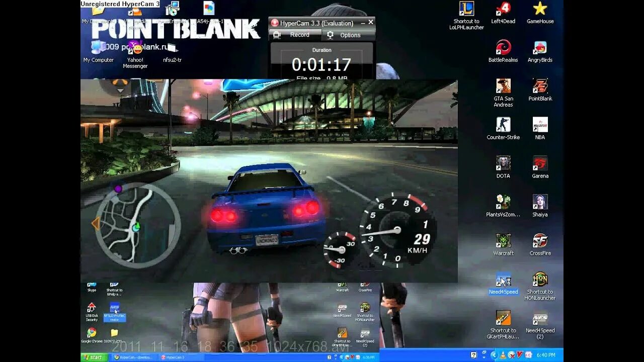The width and height of the screenshot is (644, 362).
Task: Click the speedometer showing 29 KM/H
Action: (x=398, y=230)
